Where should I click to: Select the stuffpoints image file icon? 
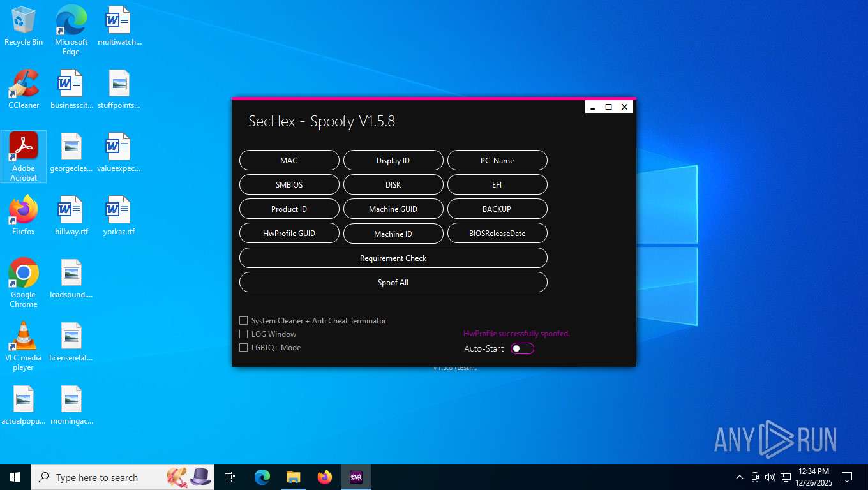pos(119,89)
